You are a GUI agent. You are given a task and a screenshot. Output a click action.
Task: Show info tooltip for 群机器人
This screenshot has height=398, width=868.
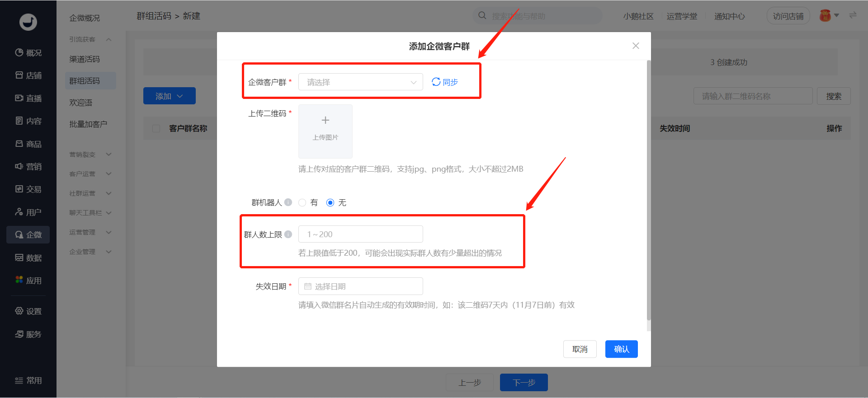coord(288,202)
